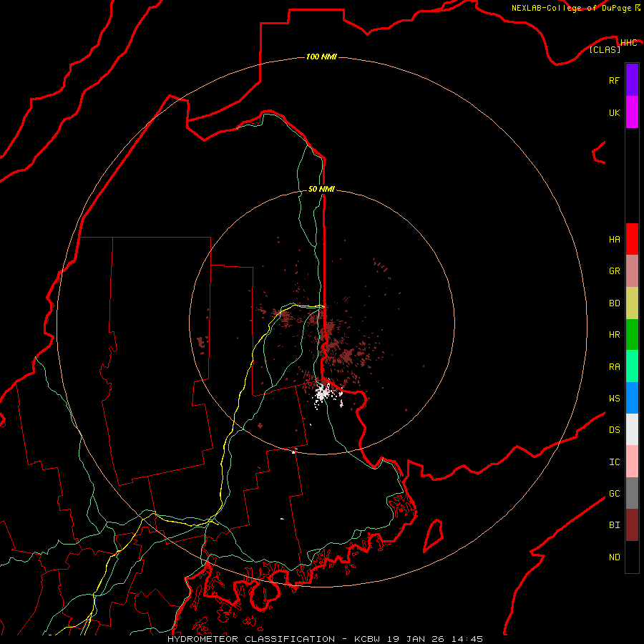Click the DS white legend swatch

pos(632,429)
